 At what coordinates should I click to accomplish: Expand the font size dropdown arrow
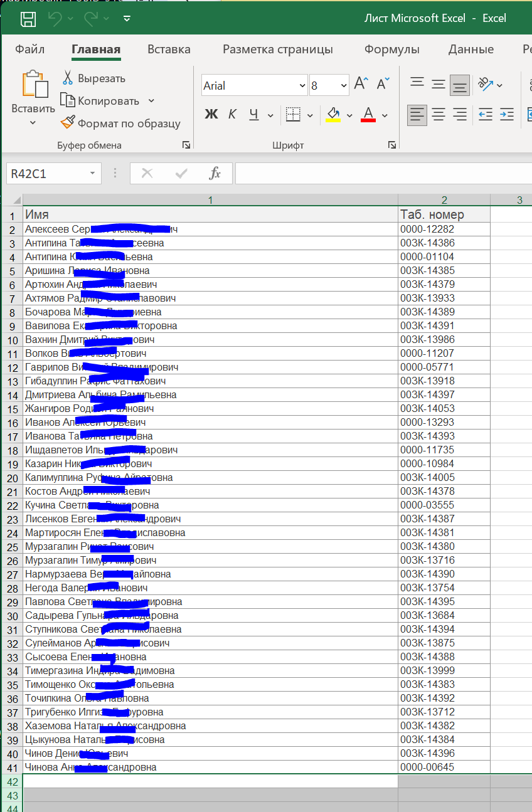click(343, 86)
